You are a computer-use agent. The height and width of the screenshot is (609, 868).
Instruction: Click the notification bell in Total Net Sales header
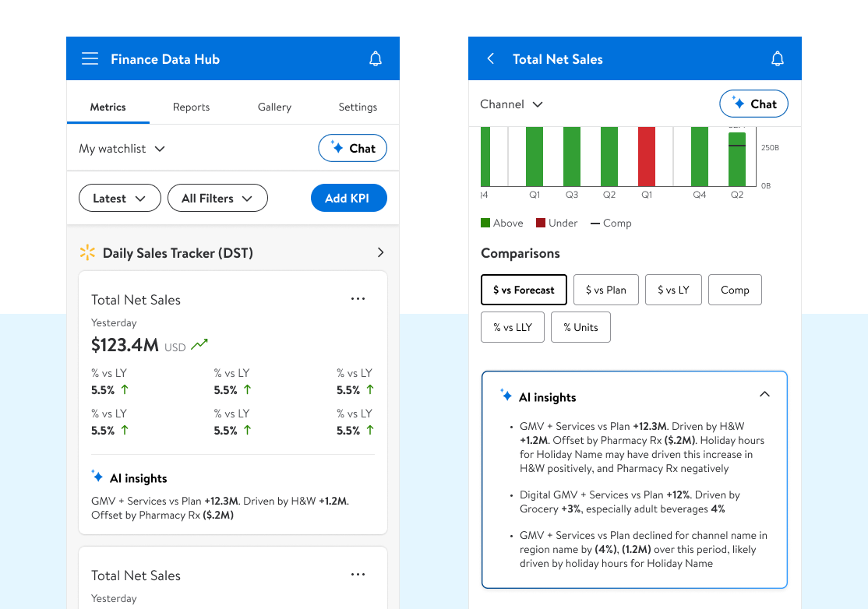pos(777,59)
